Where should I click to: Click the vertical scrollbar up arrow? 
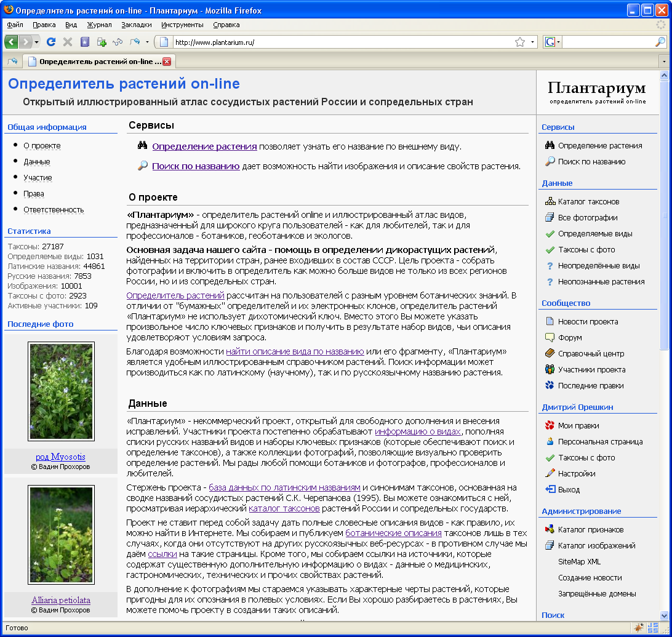[x=664, y=75]
